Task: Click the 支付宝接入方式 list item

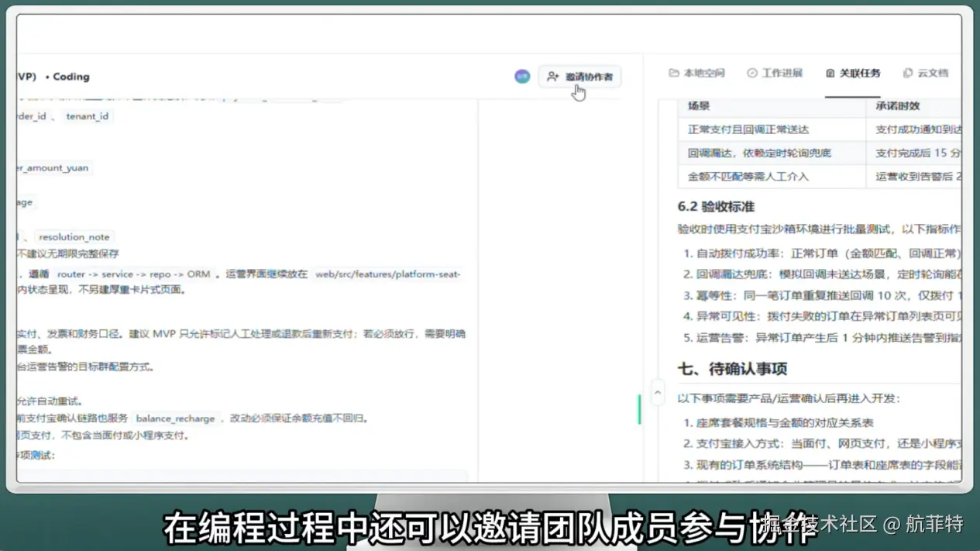Action: (822, 443)
